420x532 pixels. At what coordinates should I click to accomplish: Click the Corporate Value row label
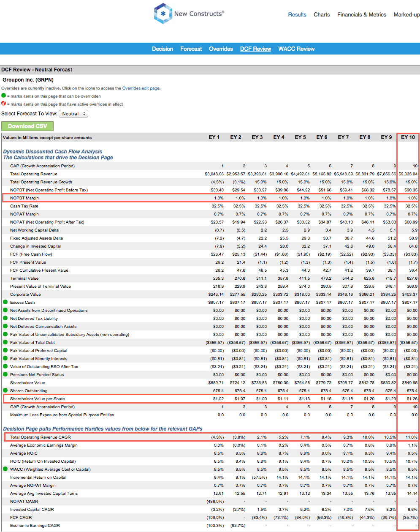25,295
